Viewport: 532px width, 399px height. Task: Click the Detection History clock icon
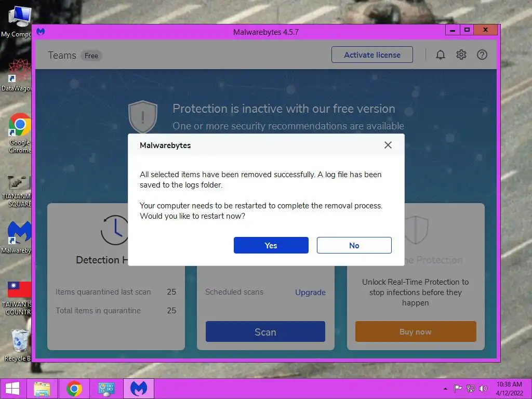coord(114,230)
